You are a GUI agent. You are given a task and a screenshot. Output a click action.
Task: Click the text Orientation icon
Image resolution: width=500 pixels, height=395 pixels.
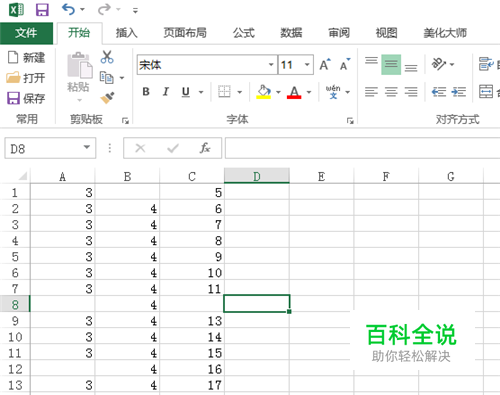439,64
